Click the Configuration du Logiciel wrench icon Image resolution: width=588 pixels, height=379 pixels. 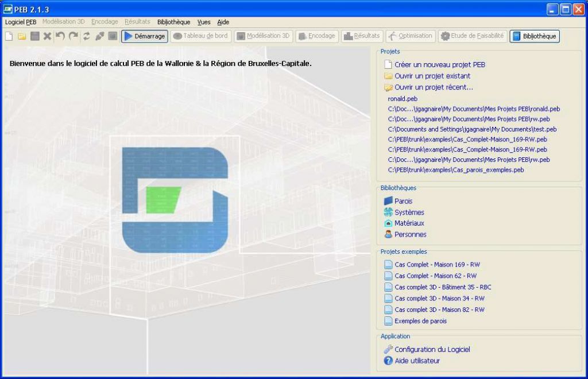pos(388,349)
